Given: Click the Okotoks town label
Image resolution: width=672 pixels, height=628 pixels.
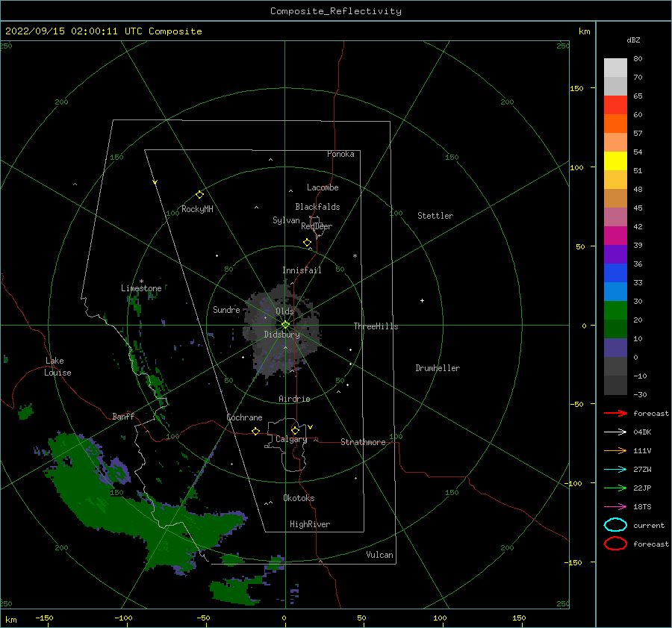Looking at the screenshot, I should coord(299,498).
